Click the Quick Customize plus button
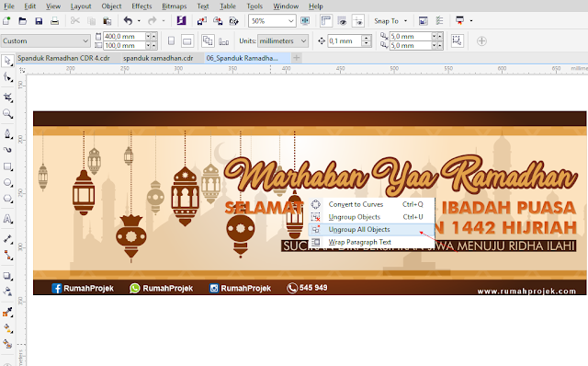This screenshot has width=588, height=366. pyautogui.click(x=481, y=40)
